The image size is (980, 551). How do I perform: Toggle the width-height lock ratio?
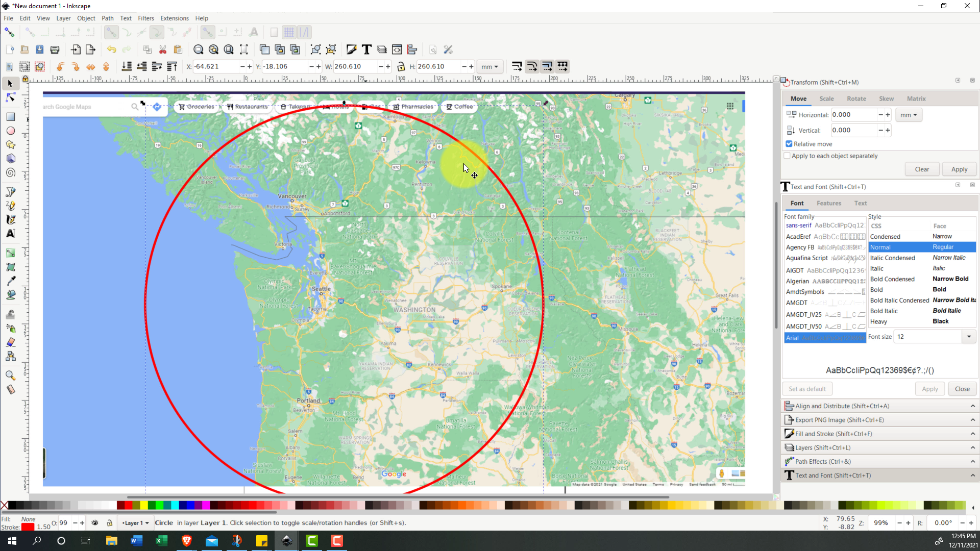click(x=401, y=66)
